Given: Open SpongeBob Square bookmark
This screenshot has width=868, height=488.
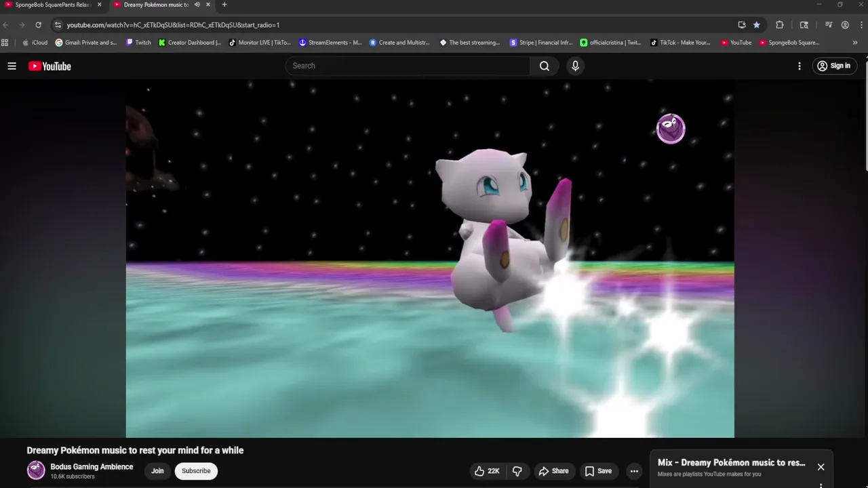Looking at the screenshot, I should click(789, 43).
